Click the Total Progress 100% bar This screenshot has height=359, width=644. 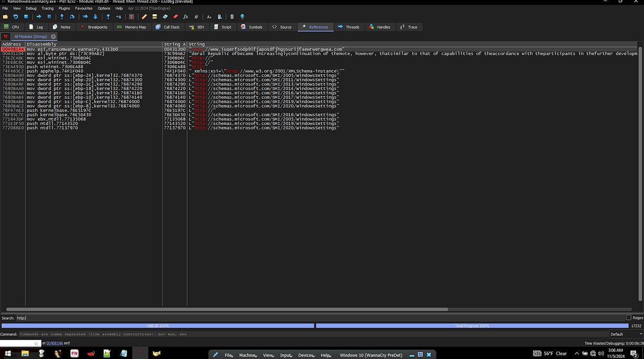click(472, 326)
